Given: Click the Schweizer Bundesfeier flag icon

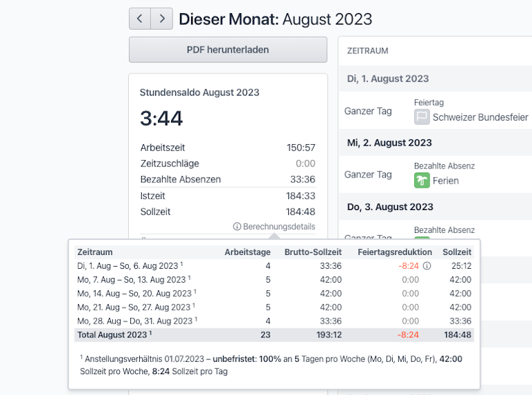Looking at the screenshot, I should (422, 117).
